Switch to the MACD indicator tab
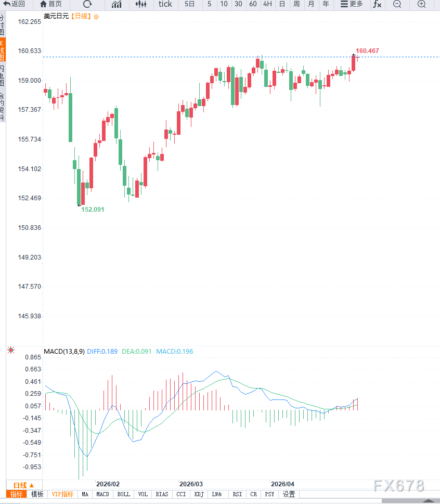The width and height of the screenshot is (440, 504). 104,494
